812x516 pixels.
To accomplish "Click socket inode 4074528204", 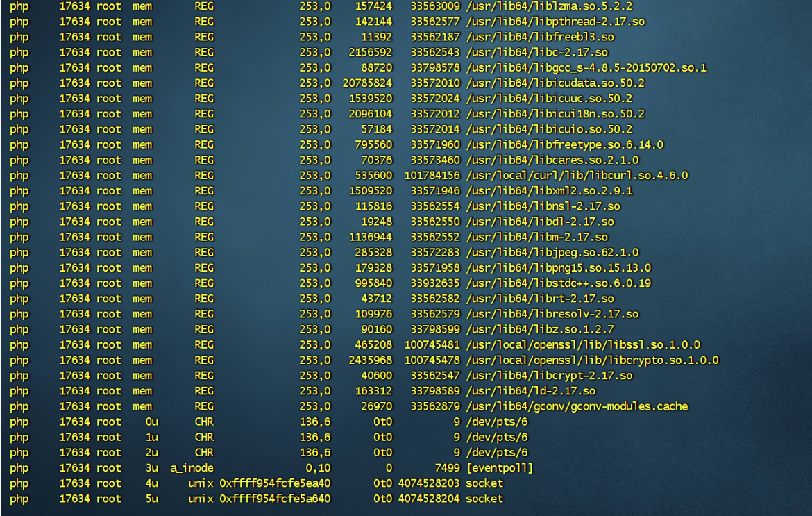I will click(x=429, y=499).
